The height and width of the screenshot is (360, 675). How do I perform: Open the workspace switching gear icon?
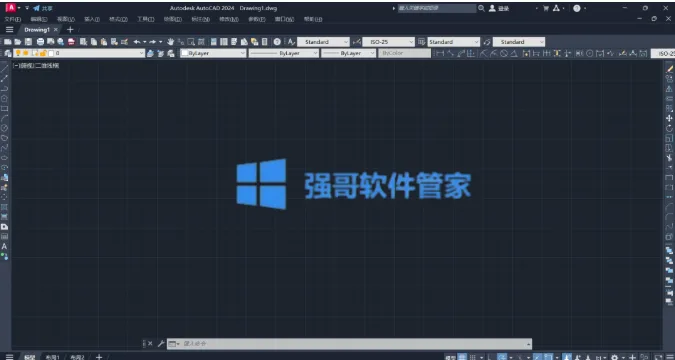615,357
